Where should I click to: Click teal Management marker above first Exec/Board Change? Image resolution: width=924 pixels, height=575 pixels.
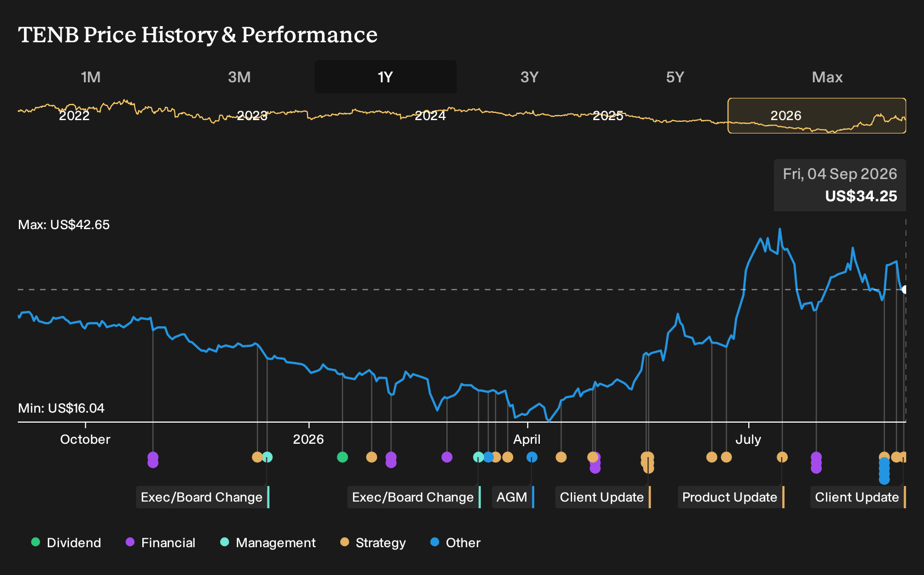pyautogui.click(x=267, y=457)
